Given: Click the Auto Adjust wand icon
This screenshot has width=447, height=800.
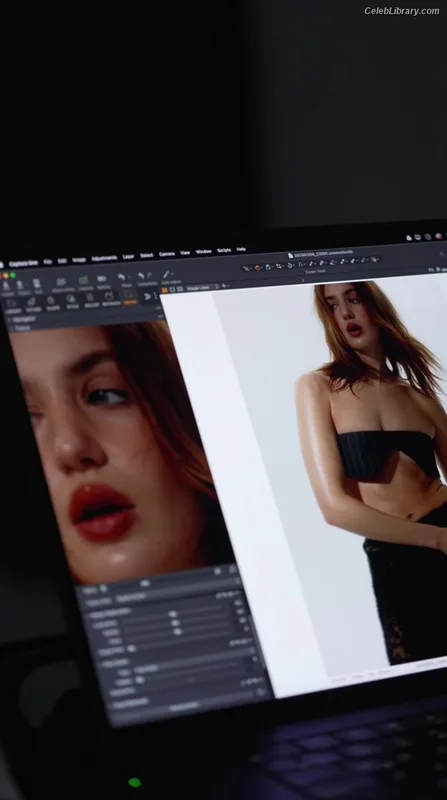Looking at the screenshot, I should [x=166, y=274].
